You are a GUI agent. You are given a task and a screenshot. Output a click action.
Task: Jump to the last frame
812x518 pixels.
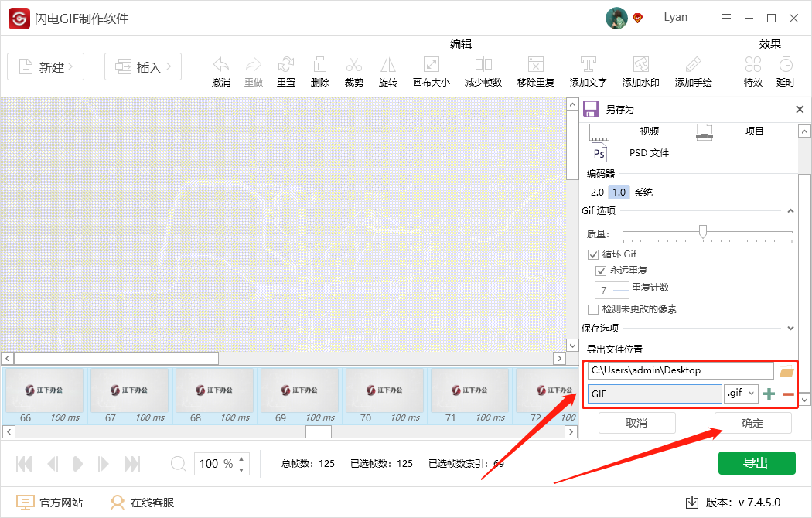132,464
